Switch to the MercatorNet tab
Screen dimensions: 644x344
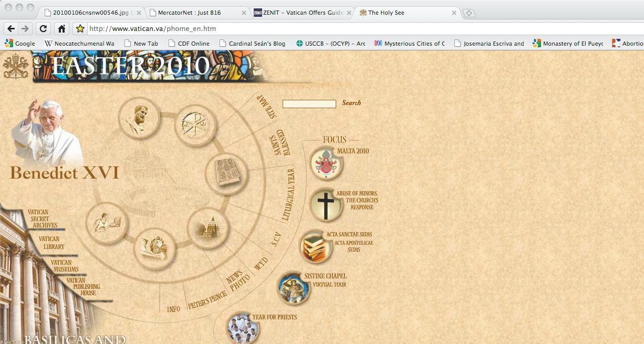[x=195, y=13]
